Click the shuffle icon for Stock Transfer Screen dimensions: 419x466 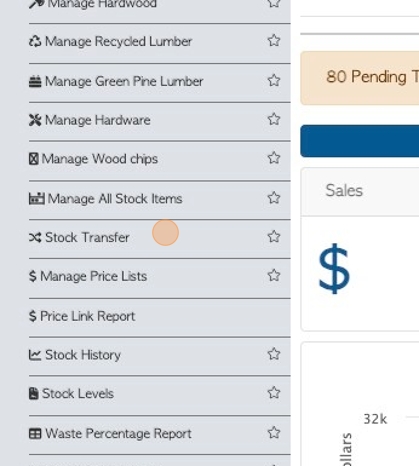pos(35,237)
